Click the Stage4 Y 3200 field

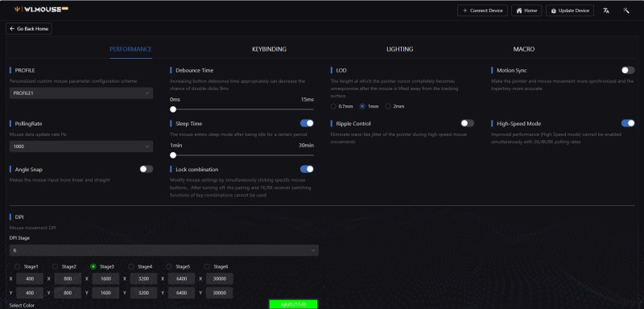coord(143,293)
